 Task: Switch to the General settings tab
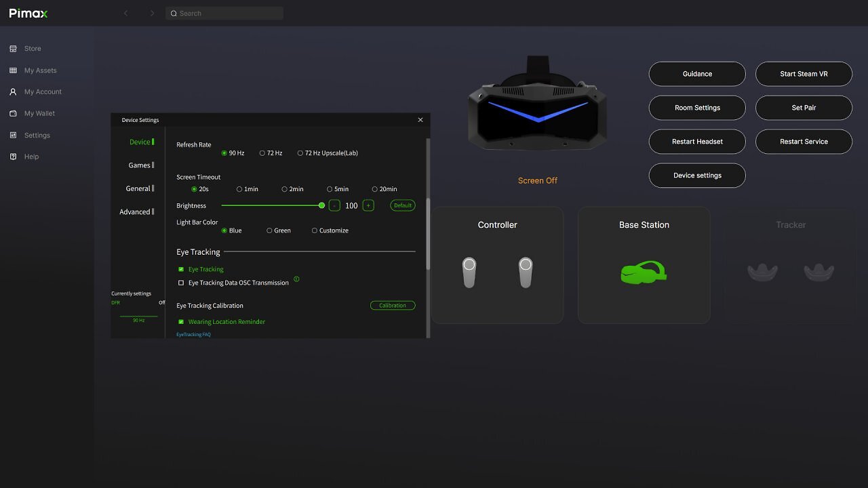click(x=140, y=188)
